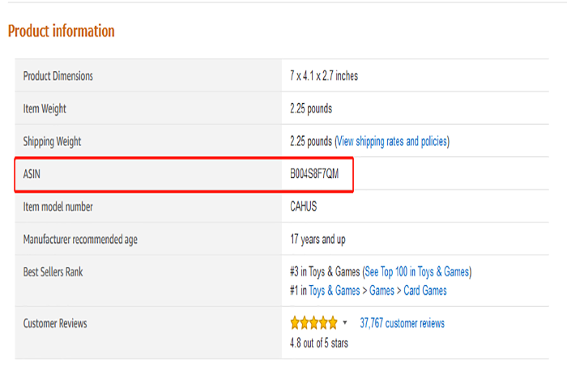Screen dimensions: 567x392
Task: Click the Customer Reviews row label
Action: click(x=55, y=323)
